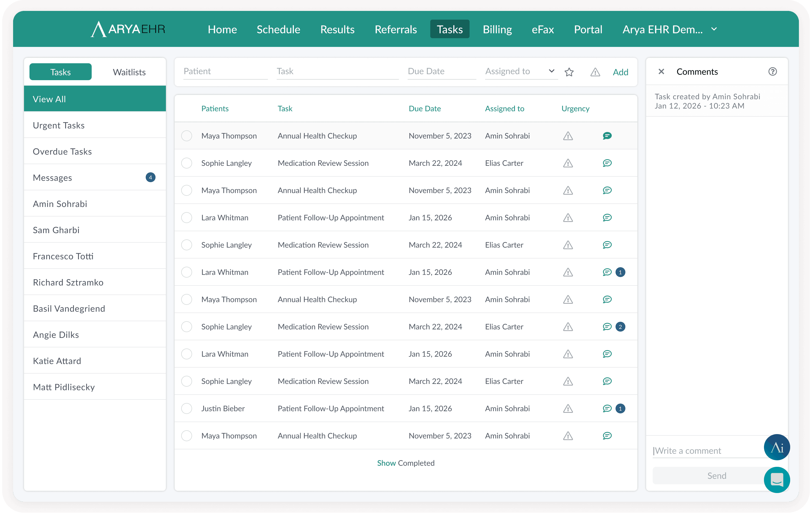The height and width of the screenshot is (517, 812).
Task: Open comments for Justin Bieber task
Action: [607, 408]
